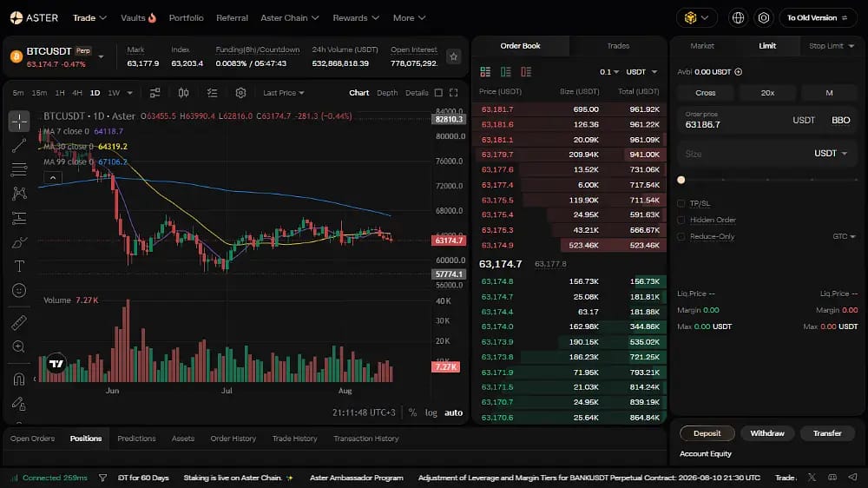Open the Stop Limit order type dropdown

[x=832, y=46]
